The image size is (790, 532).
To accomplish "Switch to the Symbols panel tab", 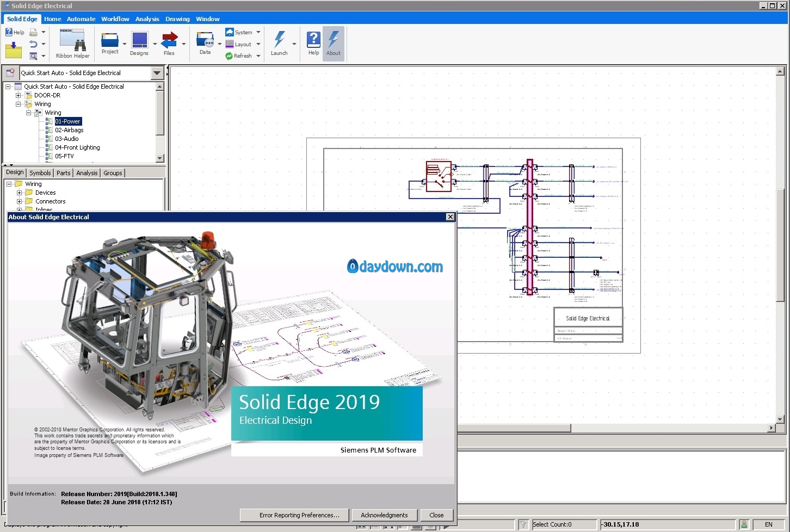I will [40, 173].
